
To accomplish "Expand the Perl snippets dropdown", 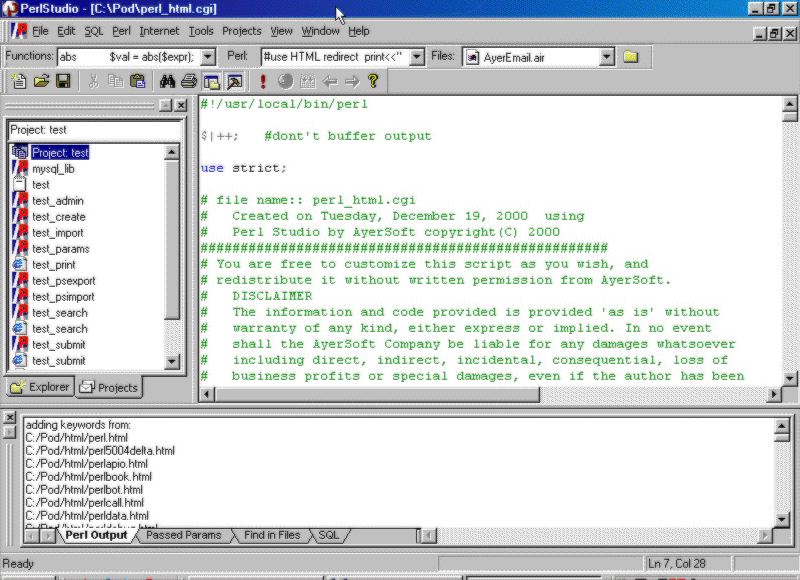I will 417,57.
